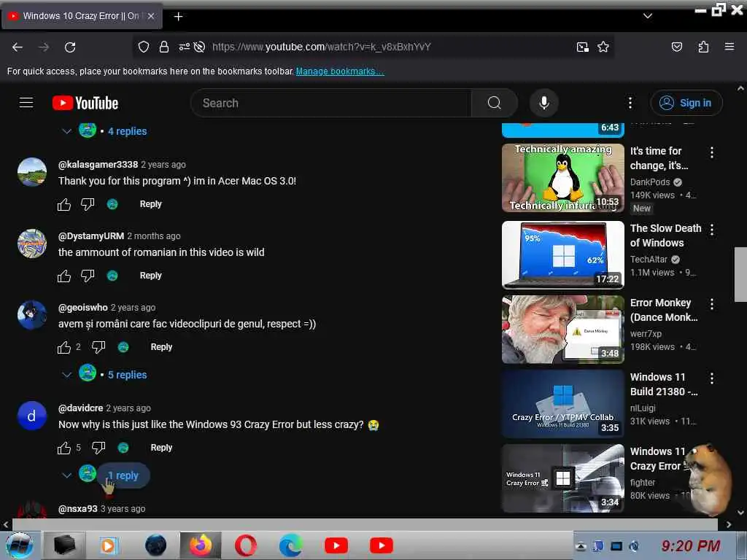Open the site permissions icon in address bar
Screen dimensions: 747x560
(x=184, y=47)
